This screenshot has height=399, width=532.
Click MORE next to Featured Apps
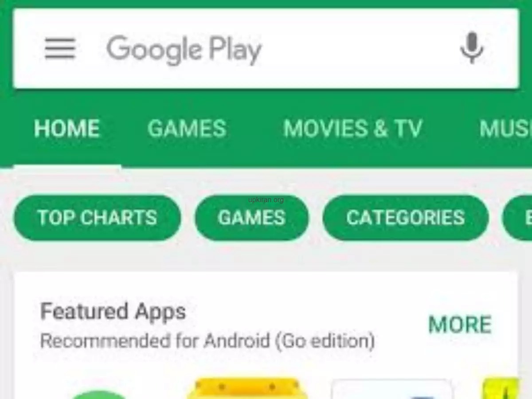pyautogui.click(x=460, y=325)
